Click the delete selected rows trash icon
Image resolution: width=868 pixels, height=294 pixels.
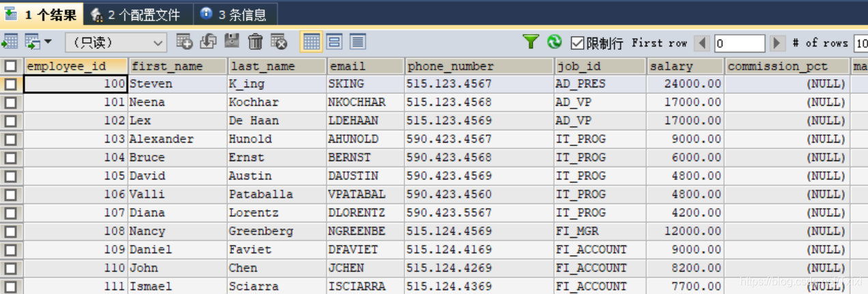click(x=255, y=42)
